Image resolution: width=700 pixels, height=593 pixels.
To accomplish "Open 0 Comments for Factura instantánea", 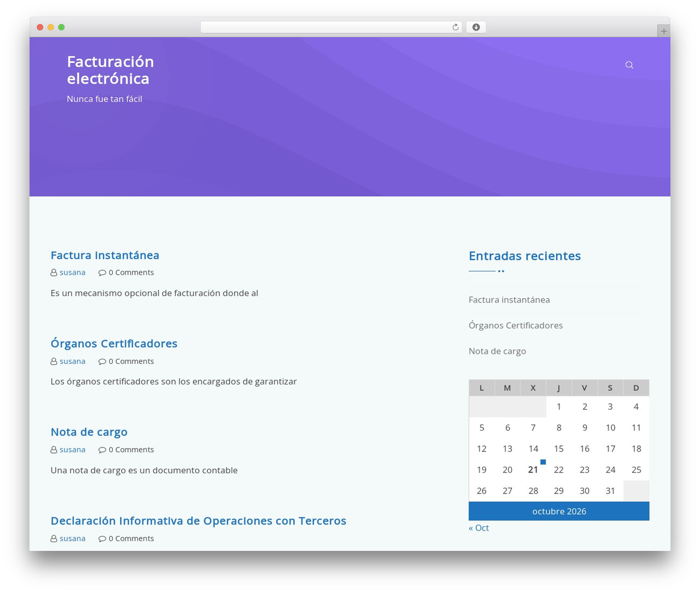I will [x=131, y=272].
